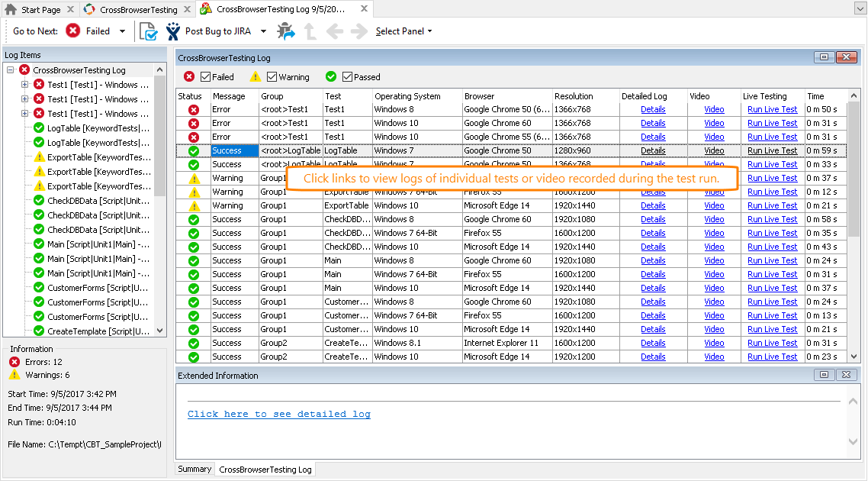Switch to the Summary bottom tab
The width and height of the screenshot is (868, 481).
tap(194, 469)
